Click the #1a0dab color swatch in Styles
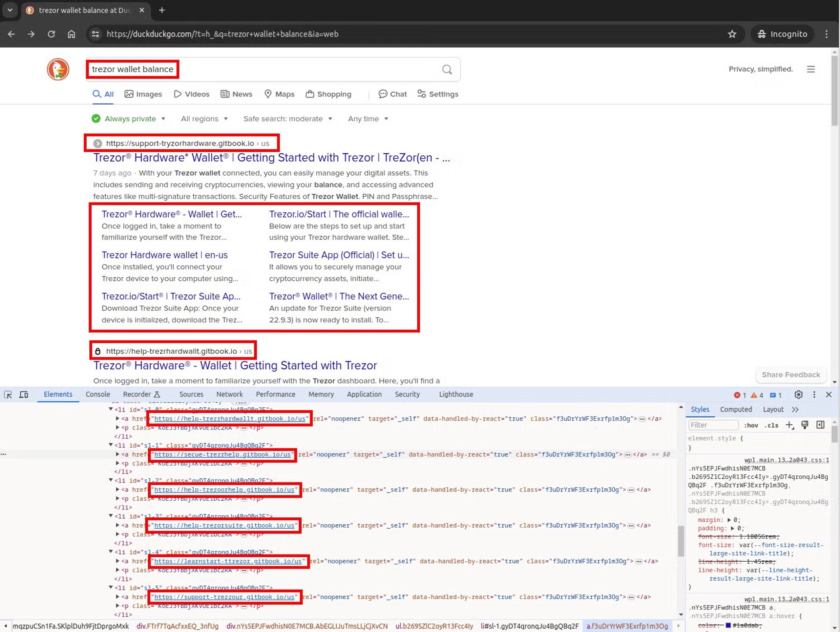 coord(728,625)
